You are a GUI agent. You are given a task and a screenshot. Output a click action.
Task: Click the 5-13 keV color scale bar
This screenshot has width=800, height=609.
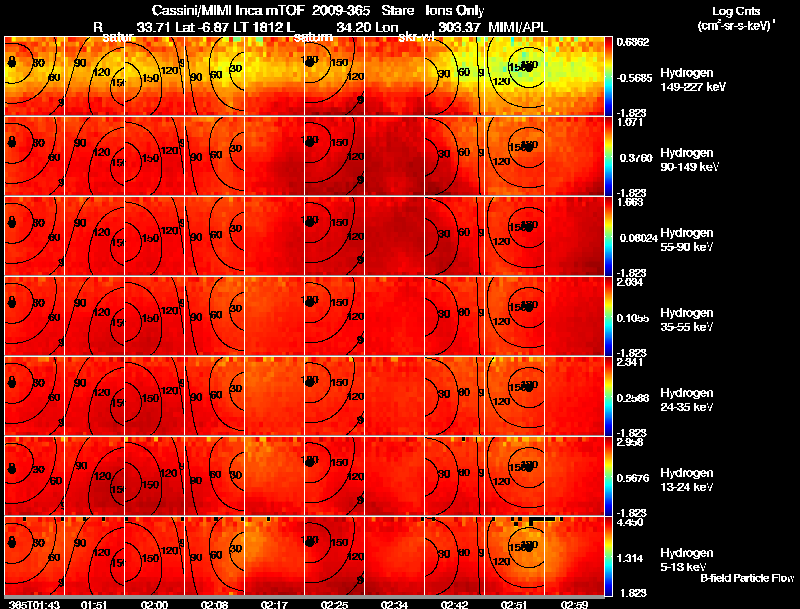click(608, 556)
